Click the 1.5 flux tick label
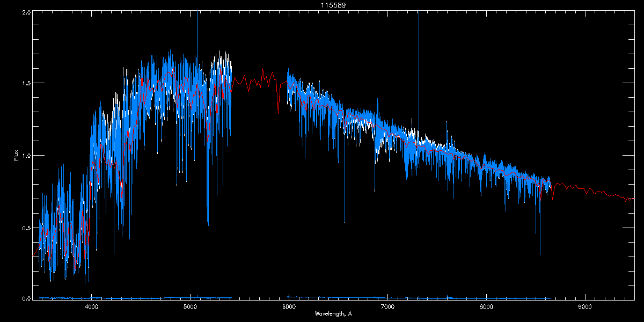This screenshot has height=322, width=644. [26, 84]
